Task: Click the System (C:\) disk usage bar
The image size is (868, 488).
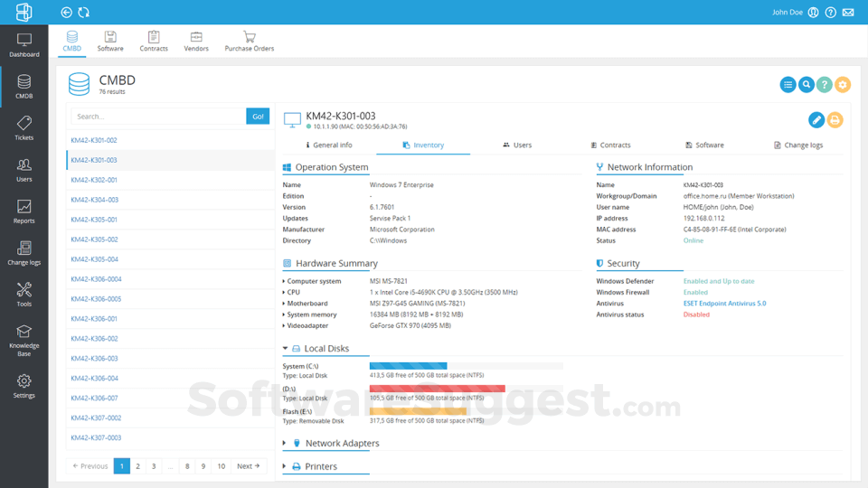Action: click(467, 366)
